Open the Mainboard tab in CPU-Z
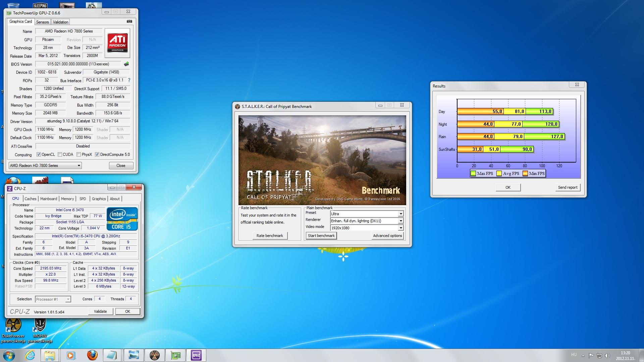The height and width of the screenshot is (362, 644). click(49, 199)
